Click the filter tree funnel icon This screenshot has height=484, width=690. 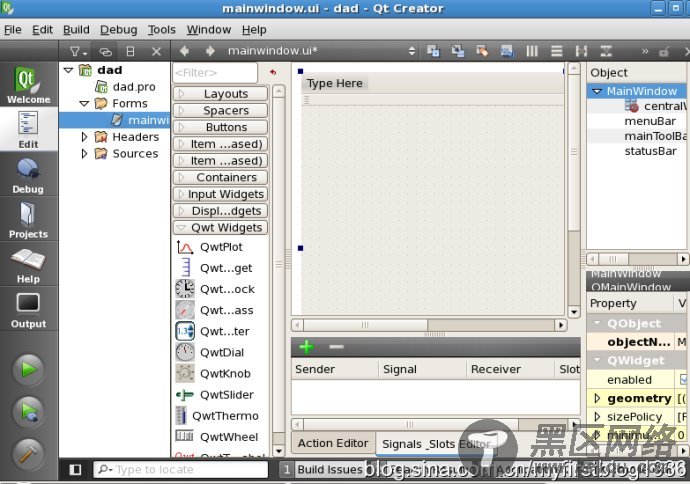pos(78,51)
